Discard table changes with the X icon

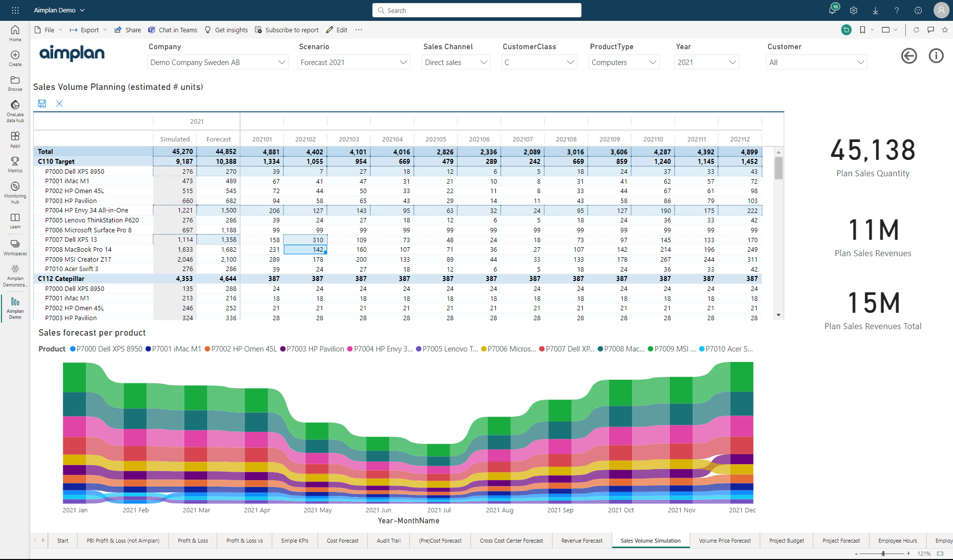coord(59,103)
